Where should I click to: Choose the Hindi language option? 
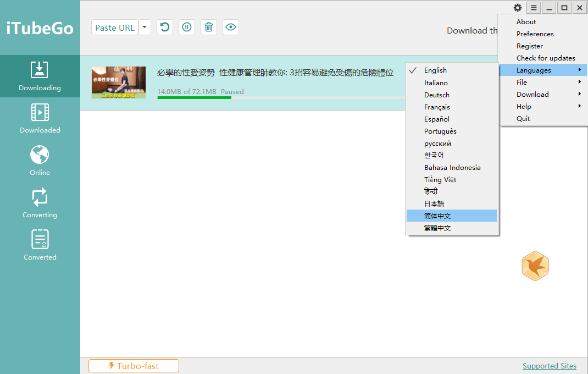[452, 191]
